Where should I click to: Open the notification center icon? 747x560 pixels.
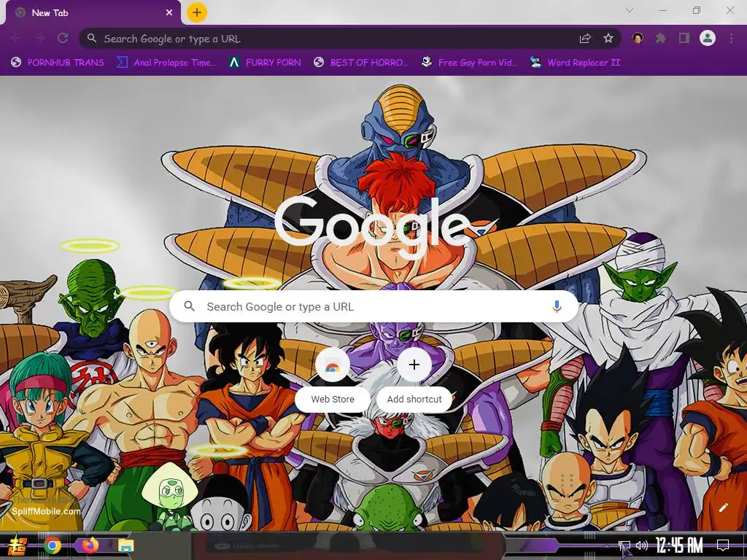pyautogui.click(x=723, y=545)
